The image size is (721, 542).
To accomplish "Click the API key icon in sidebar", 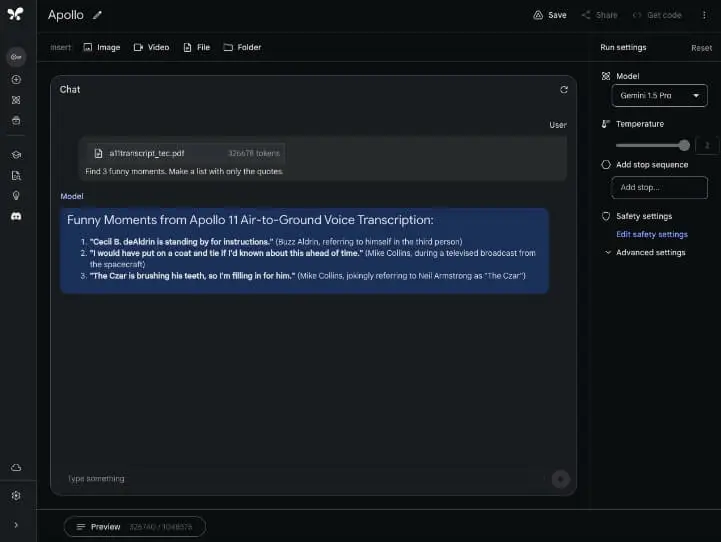I will click(x=16, y=56).
